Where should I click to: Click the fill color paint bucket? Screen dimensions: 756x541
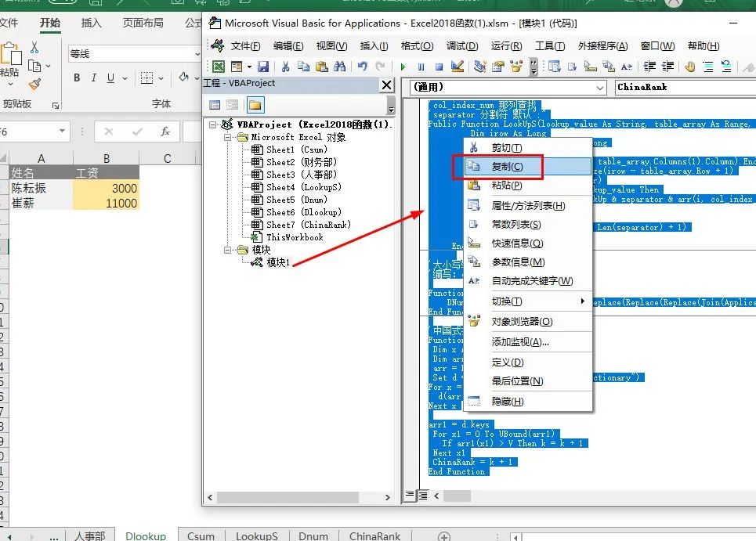click(183, 78)
